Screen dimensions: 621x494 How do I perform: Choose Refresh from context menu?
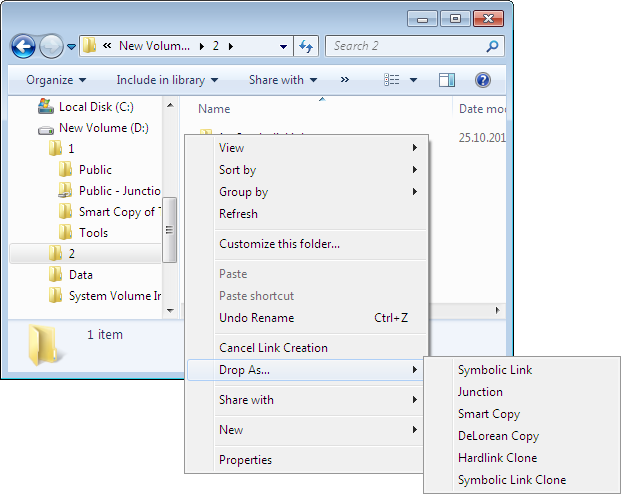point(238,214)
